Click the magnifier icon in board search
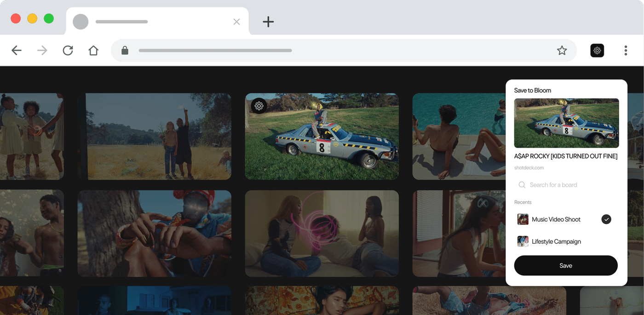 (522, 185)
